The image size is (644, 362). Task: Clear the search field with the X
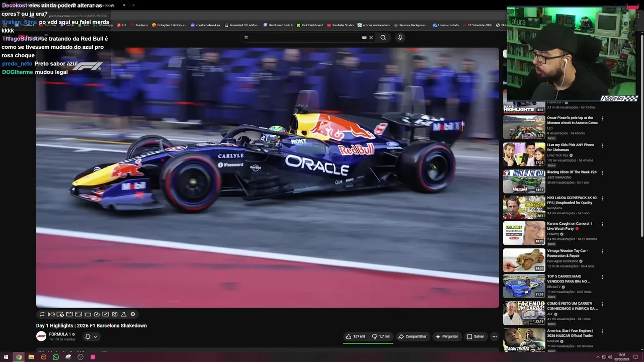click(x=371, y=37)
